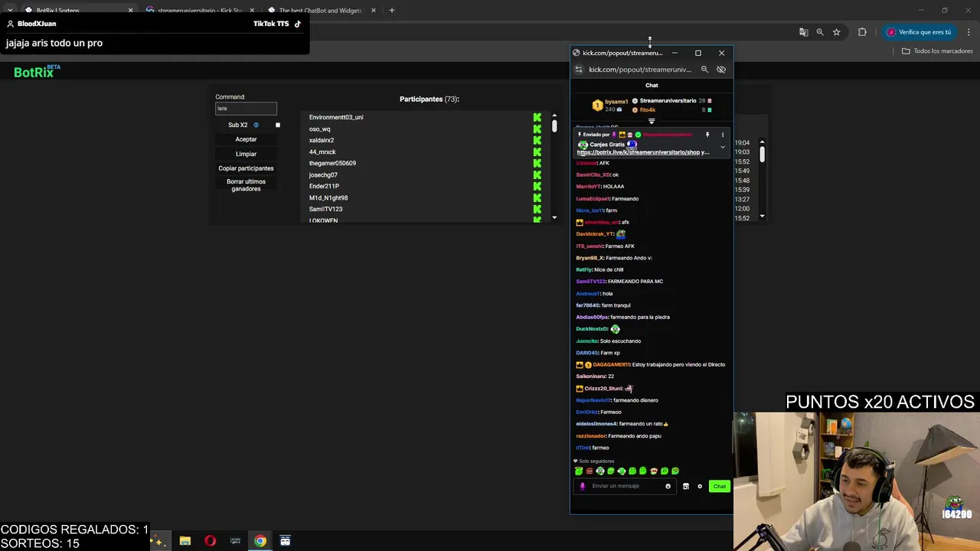Select participant 44_mrxck
This screenshot has width=980, height=551.
click(x=322, y=152)
